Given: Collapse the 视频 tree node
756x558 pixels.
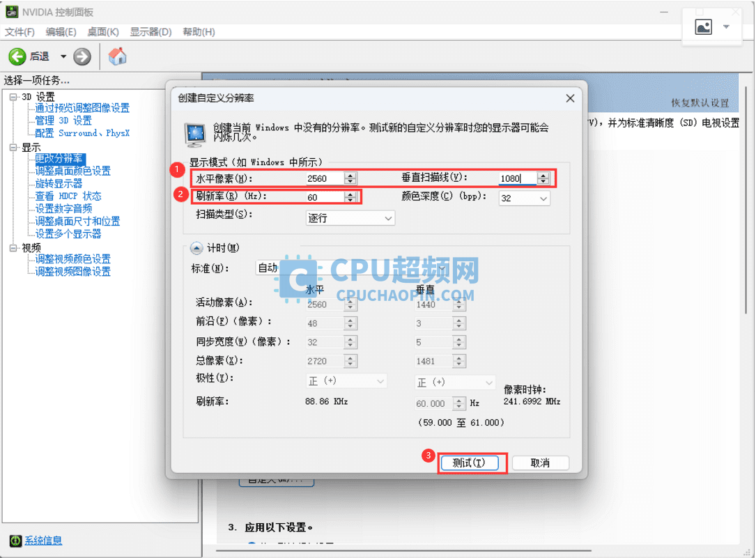Looking at the screenshot, I should point(13,248).
